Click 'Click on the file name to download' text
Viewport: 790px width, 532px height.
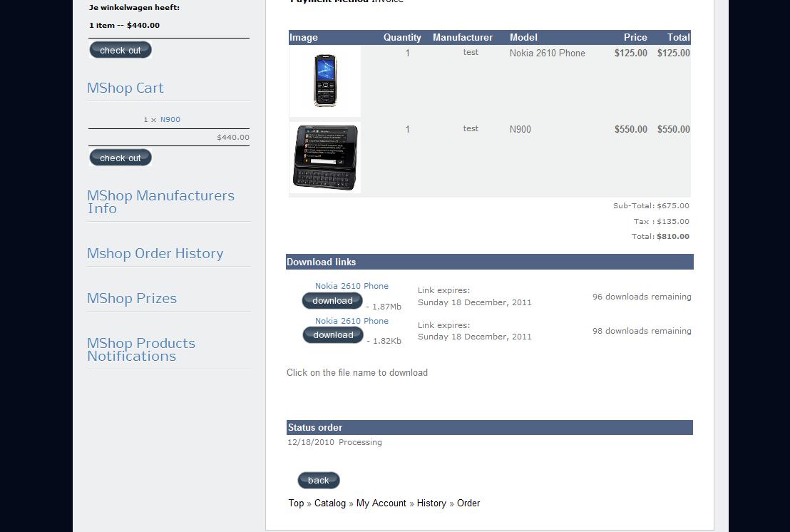point(357,373)
